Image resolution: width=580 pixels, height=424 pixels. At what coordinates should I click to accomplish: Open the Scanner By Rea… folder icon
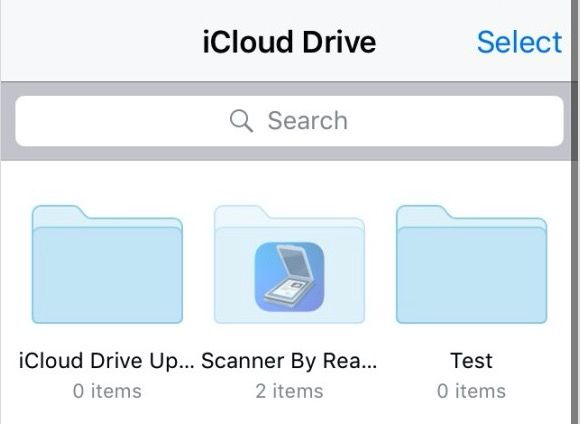tap(289, 264)
